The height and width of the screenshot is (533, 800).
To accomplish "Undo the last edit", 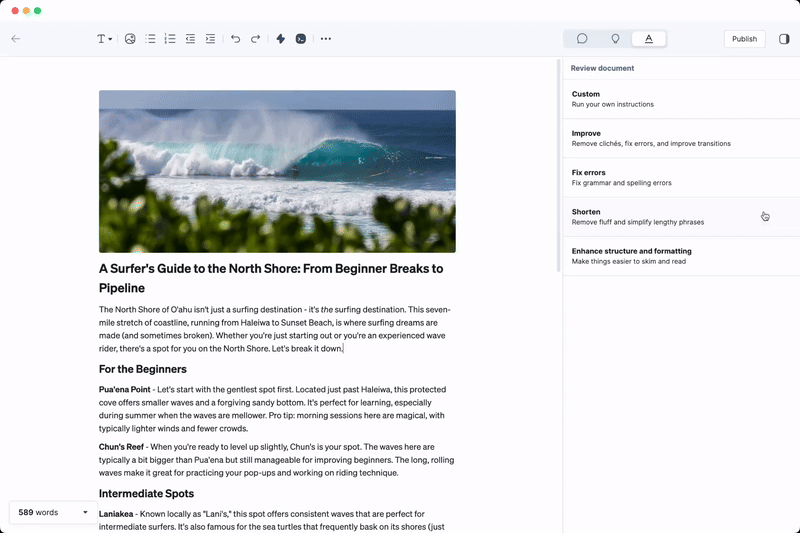I will click(x=235, y=39).
